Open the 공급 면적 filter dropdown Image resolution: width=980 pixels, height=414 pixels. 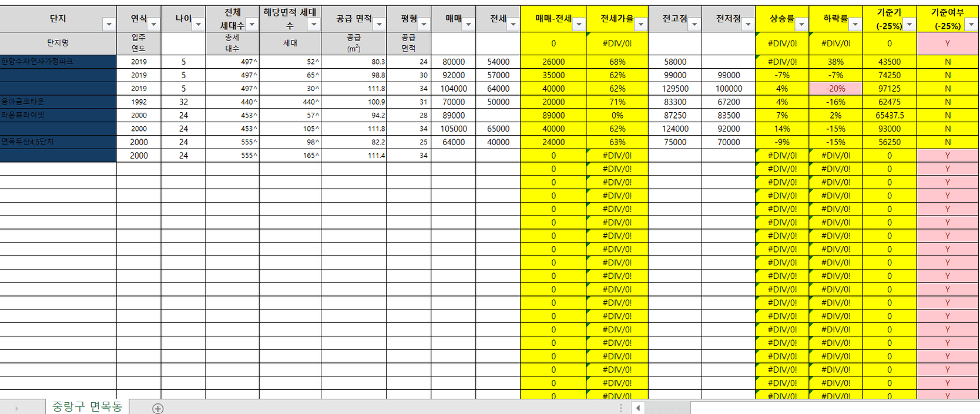tap(379, 24)
